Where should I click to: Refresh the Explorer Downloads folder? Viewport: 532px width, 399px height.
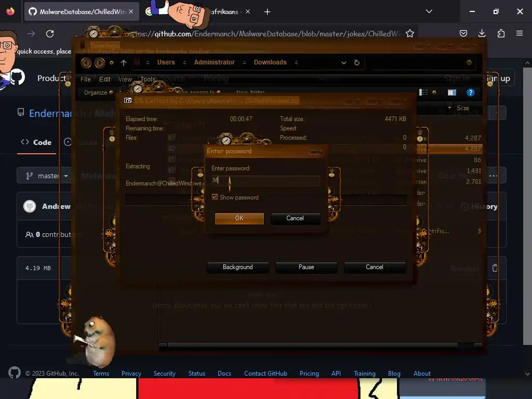click(356, 62)
